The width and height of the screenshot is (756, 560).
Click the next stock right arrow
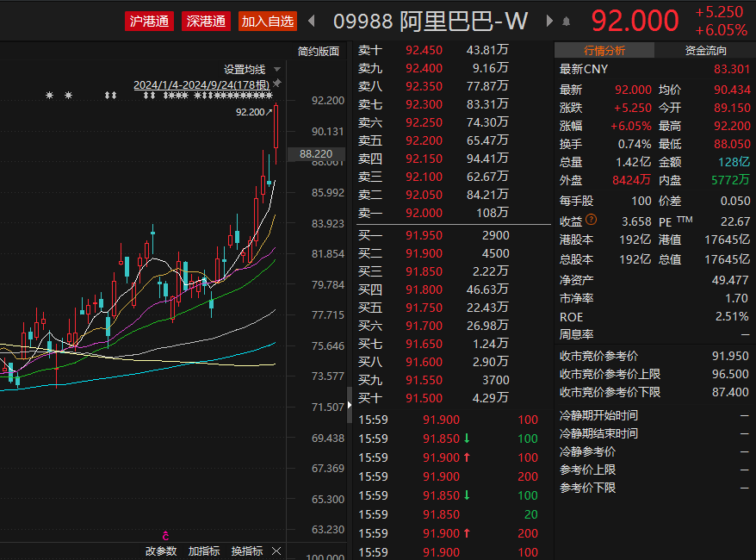pyautogui.click(x=548, y=21)
